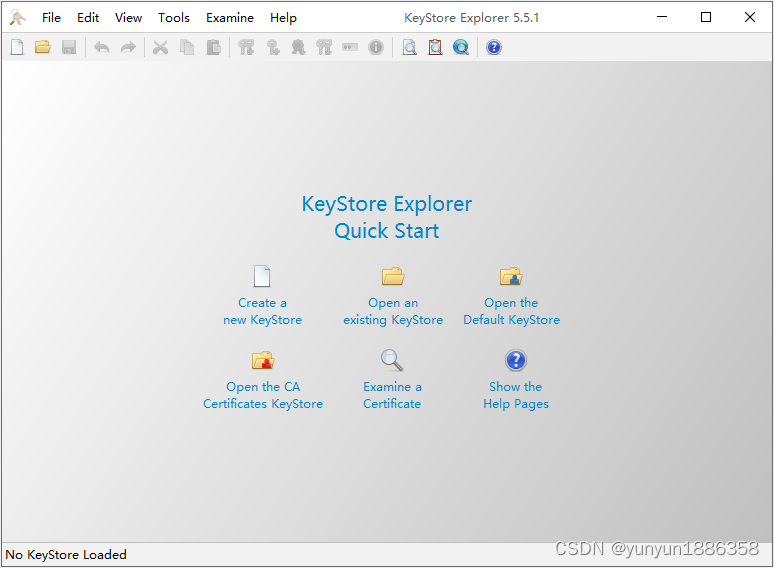This screenshot has height=568, width=774.
Task: Click the Set Password toolbar icon
Action: (350, 47)
